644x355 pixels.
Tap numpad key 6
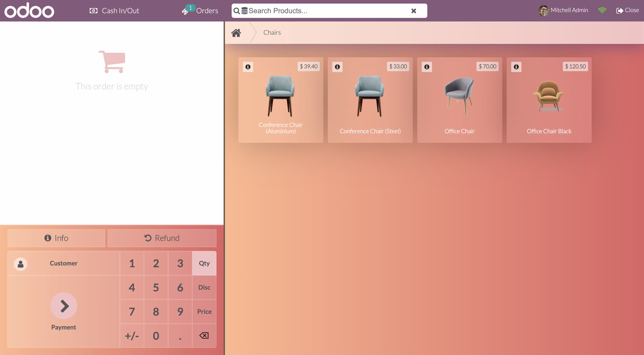[180, 287]
